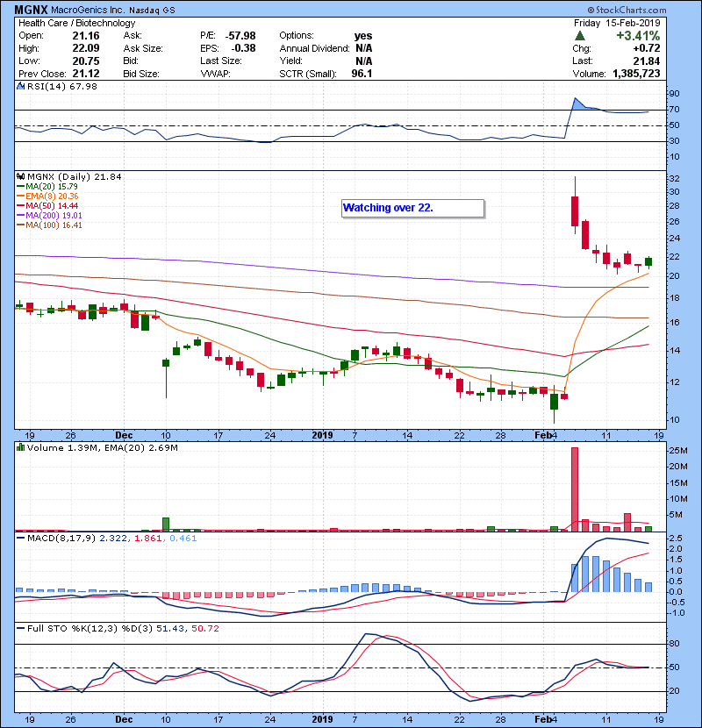The height and width of the screenshot is (728, 702).
Task: Click the green up-triangle change indicator
Action: (x=579, y=36)
